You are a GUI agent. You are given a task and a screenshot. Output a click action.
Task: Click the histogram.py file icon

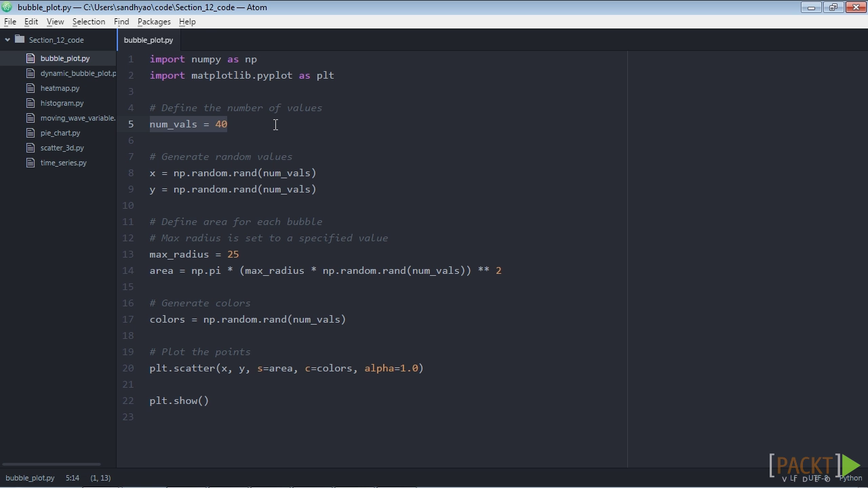coord(31,103)
